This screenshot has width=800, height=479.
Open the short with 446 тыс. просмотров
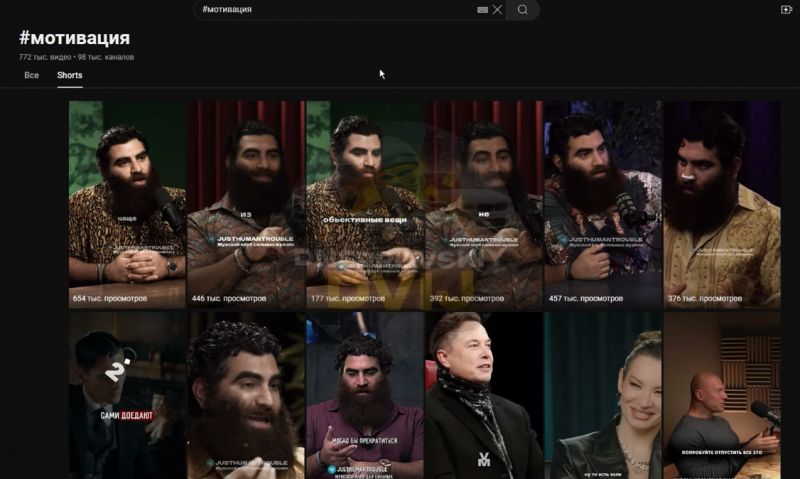coord(246,204)
